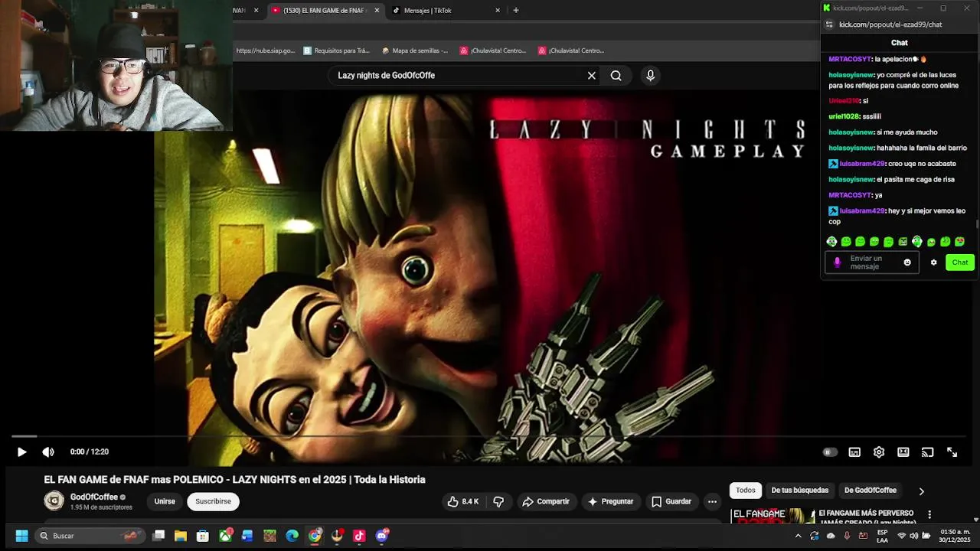Toggle the autoplay switch in player
Screen dimensions: 980x551
[830, 452]
